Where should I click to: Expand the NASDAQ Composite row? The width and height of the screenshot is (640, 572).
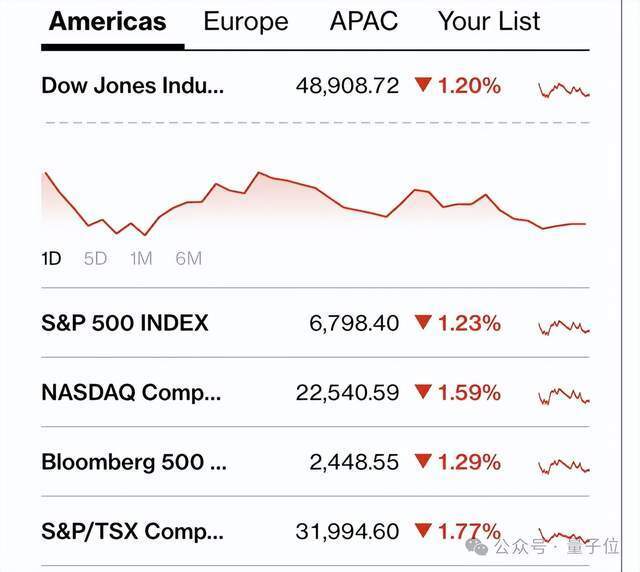(x=131, y=392)
